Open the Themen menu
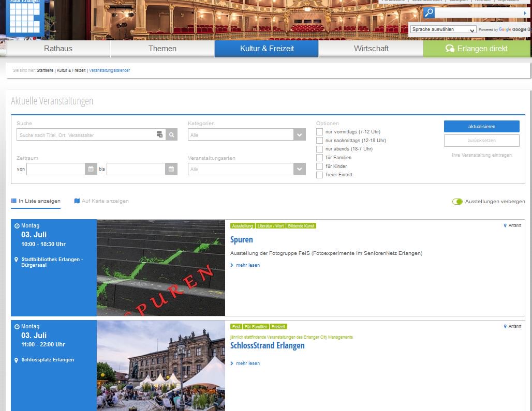Screen dimensions: 532x411 tap(162, 49)
